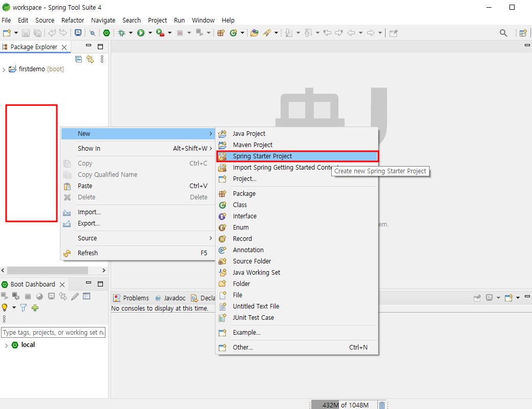
Task: Select Refresh in the context menu
Action: [138, 253]
